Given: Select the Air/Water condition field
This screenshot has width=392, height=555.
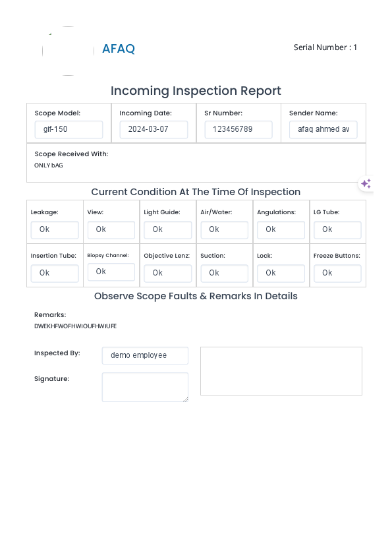Looking at the screenshot, I should (x=224, y=229).
